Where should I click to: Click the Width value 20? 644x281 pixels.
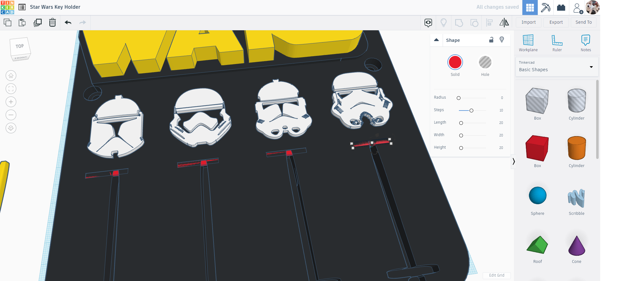point(501,135)
